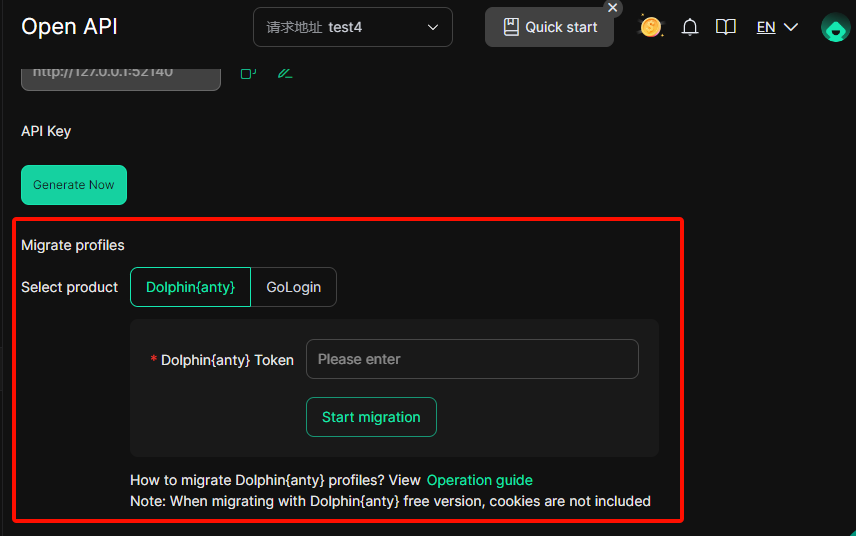
Task: Click the gold coin rewards icon
Action: [650, 26]
